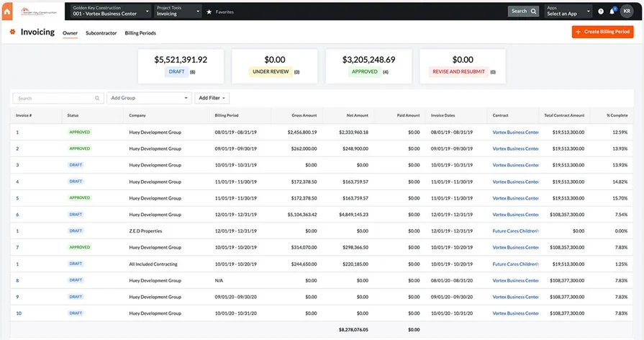Screen dimensions: 644x340
Task: Sort by the Company column header
Action: (x=137, y=115)
